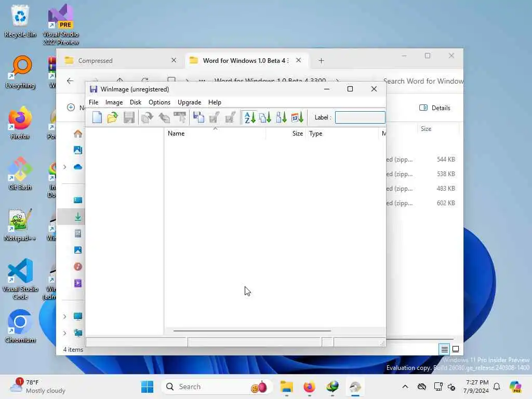Switch to the Compressed tab in File Explorer
This screenshot has width=532, height=399.
pos(121,60)
